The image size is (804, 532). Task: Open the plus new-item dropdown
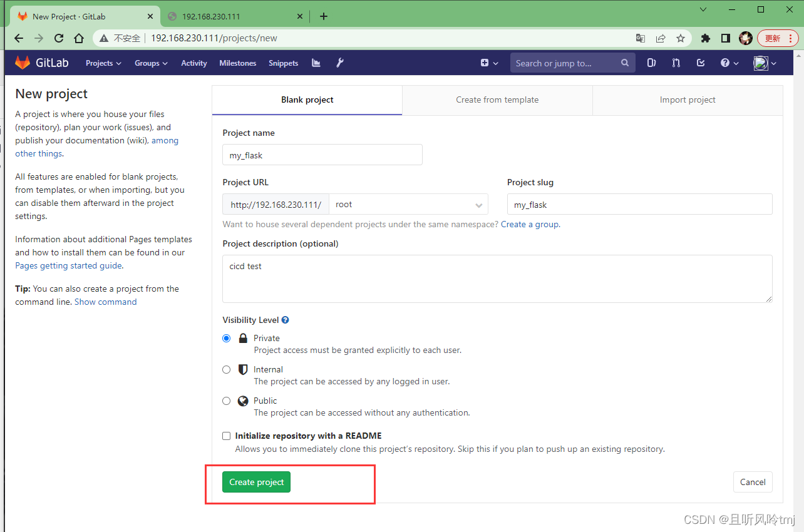pos(490,63)
